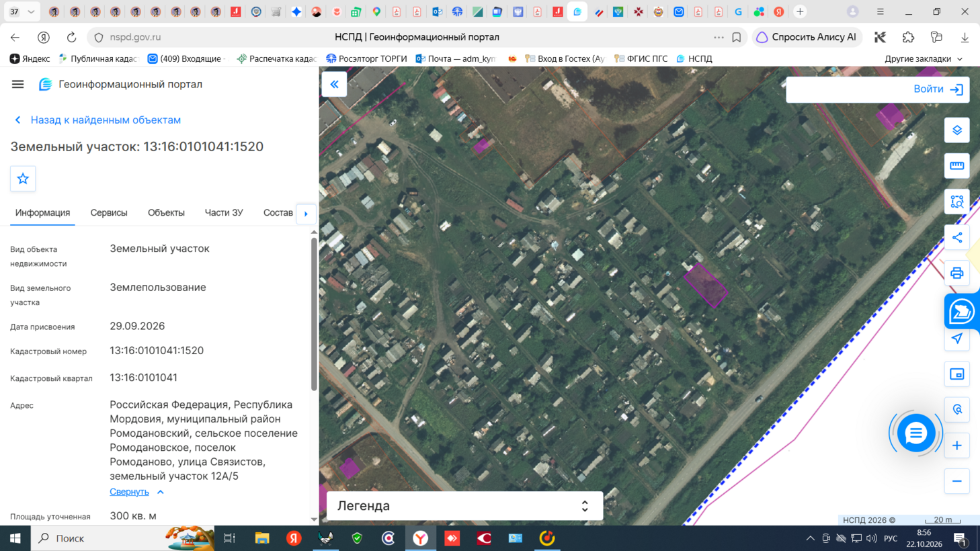Collapse the side panel with the double chevron
The height and width of the screenshot is (551, 980).
(334, 85)
